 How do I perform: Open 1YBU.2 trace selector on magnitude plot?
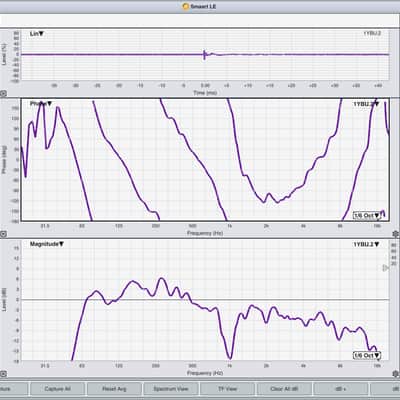366,244
